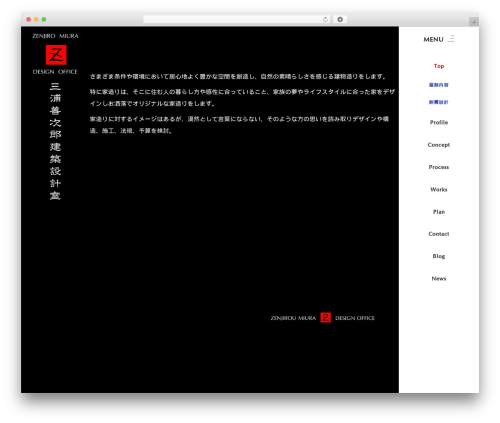
Task: Open the Process menu item
Action: (x=439, y=167)
